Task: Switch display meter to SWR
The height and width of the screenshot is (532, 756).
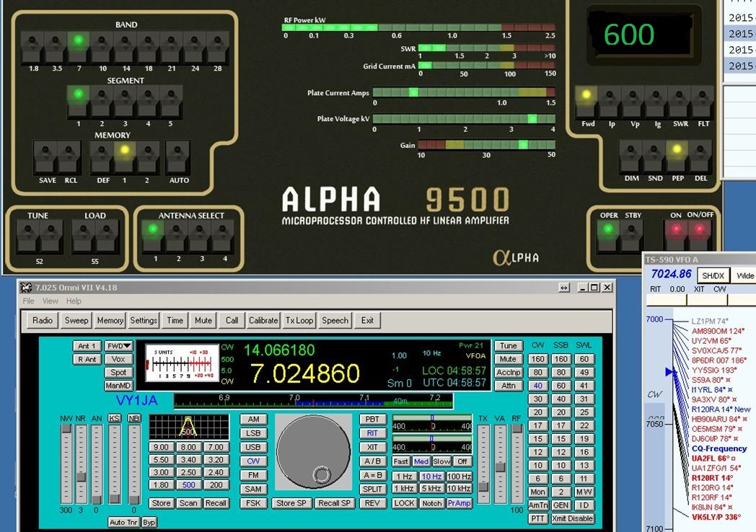Action: coord(680,101)
